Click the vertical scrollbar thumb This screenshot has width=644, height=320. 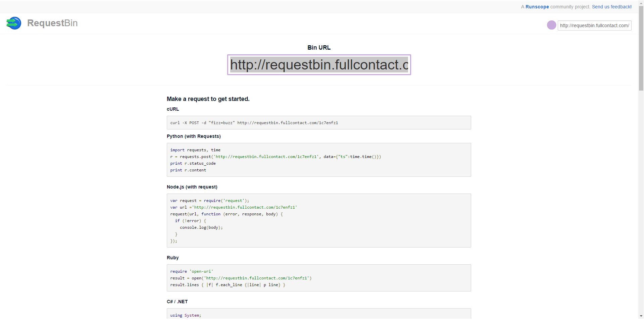641,48
